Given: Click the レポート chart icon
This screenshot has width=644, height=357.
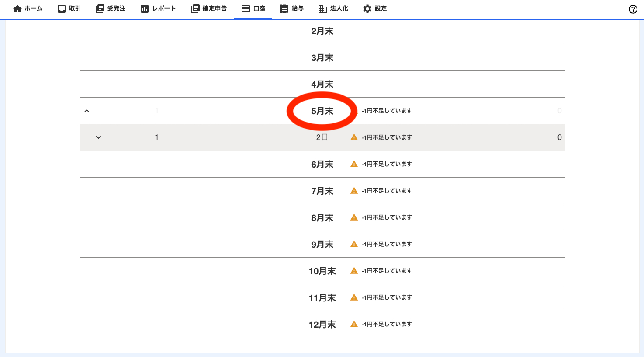Looking at the screenshot, I should point(145,9).
